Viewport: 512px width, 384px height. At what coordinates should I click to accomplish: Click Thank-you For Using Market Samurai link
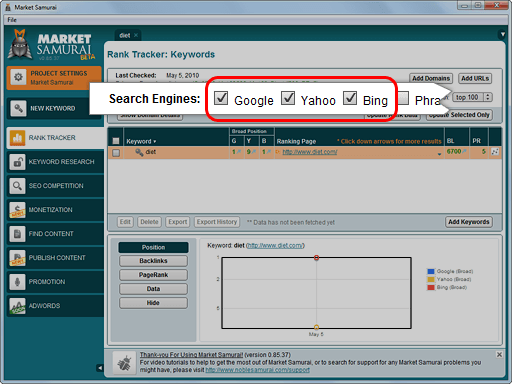tap(191, 355)
